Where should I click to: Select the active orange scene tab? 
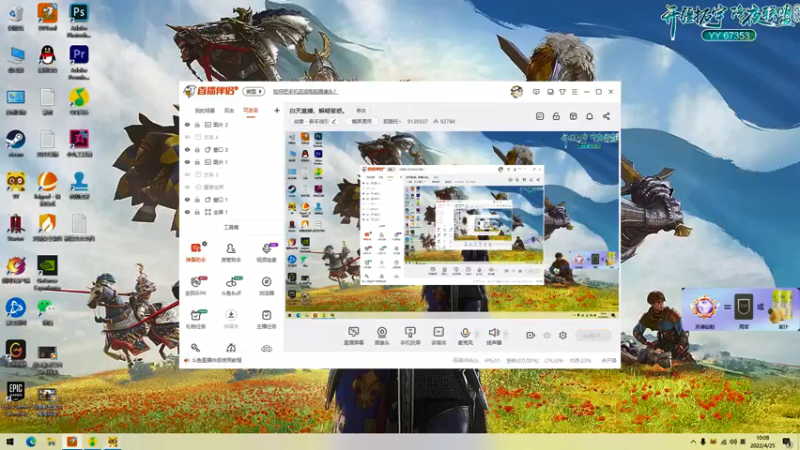click(251, 110)
